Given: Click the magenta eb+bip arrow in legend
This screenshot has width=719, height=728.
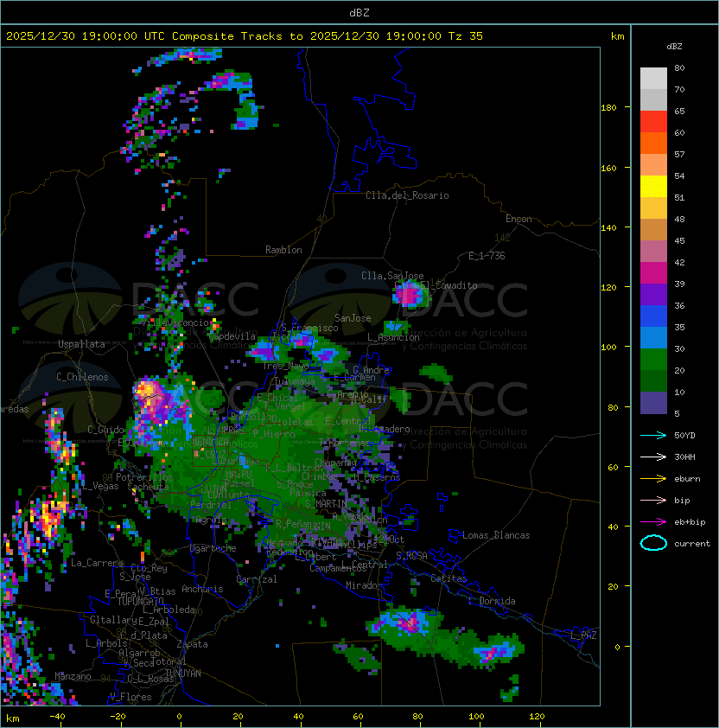Looking at the screenshot, I should (653, 522).
